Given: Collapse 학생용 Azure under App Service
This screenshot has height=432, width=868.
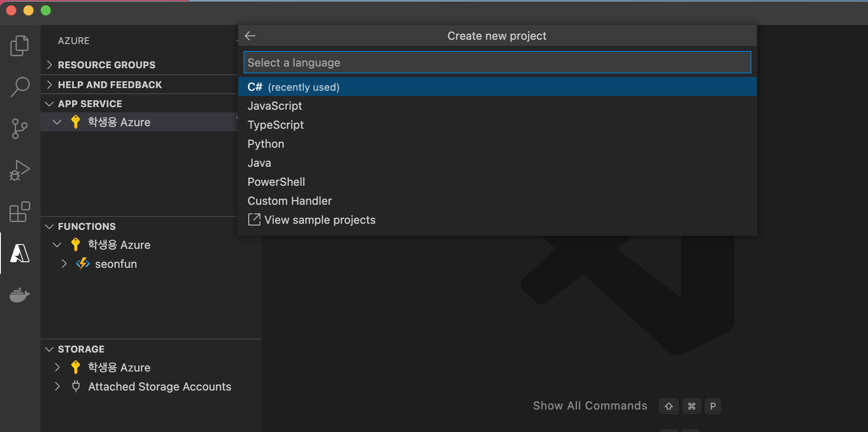Looking at the screenshot, I should point(57,122).
